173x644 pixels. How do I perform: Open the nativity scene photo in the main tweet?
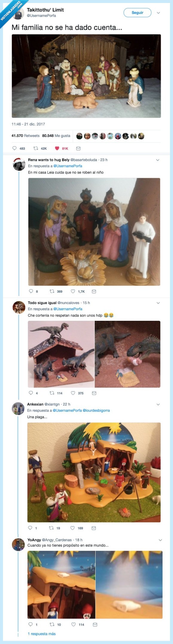click(x=85, y=77)
